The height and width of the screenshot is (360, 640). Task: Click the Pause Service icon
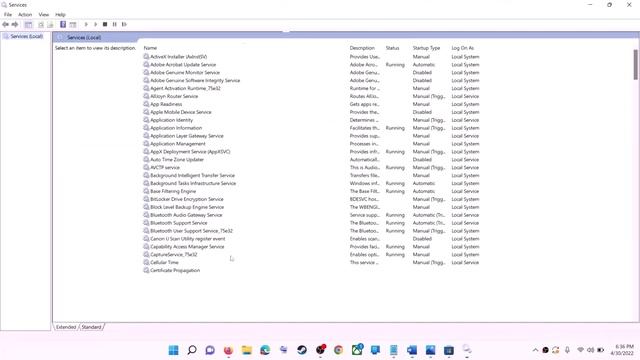115,24
